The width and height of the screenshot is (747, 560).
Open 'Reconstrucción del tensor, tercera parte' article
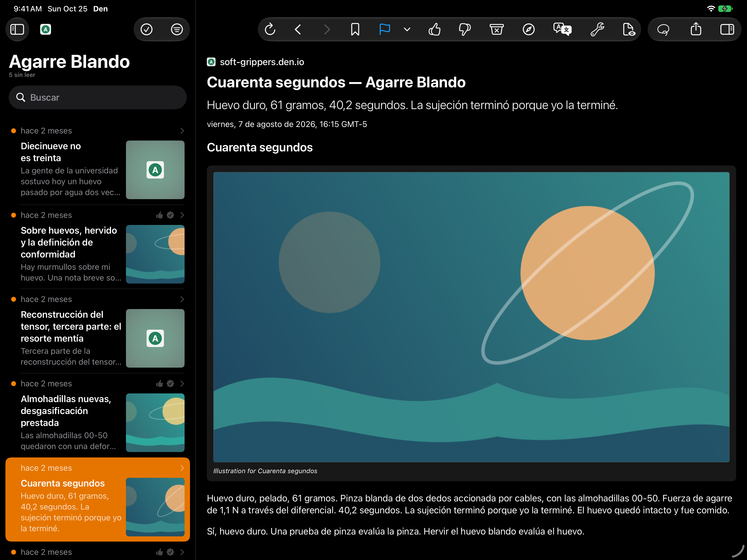(x=98, y=332)
